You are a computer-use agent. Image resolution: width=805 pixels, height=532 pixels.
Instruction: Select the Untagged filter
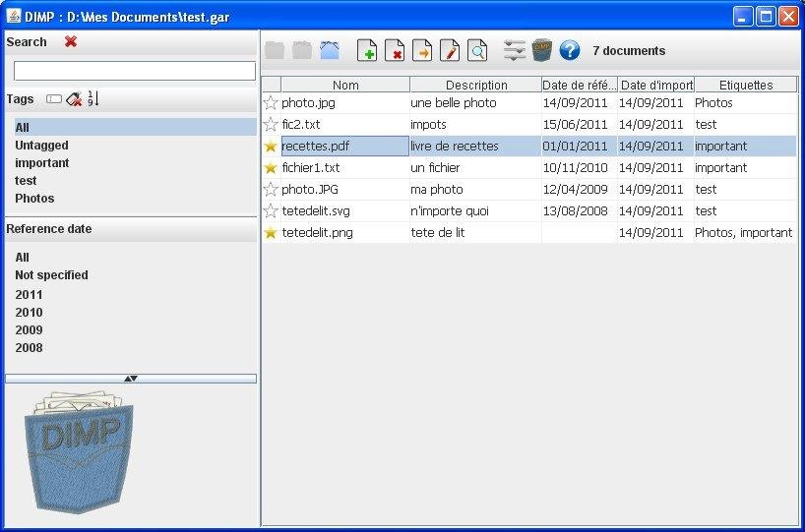(41, 146)
